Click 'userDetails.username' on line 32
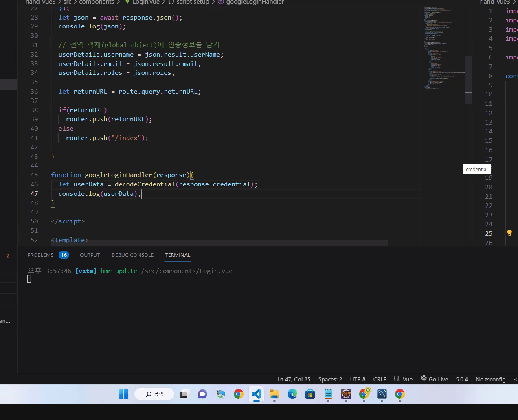518x420 pixels. pos(96,54)
